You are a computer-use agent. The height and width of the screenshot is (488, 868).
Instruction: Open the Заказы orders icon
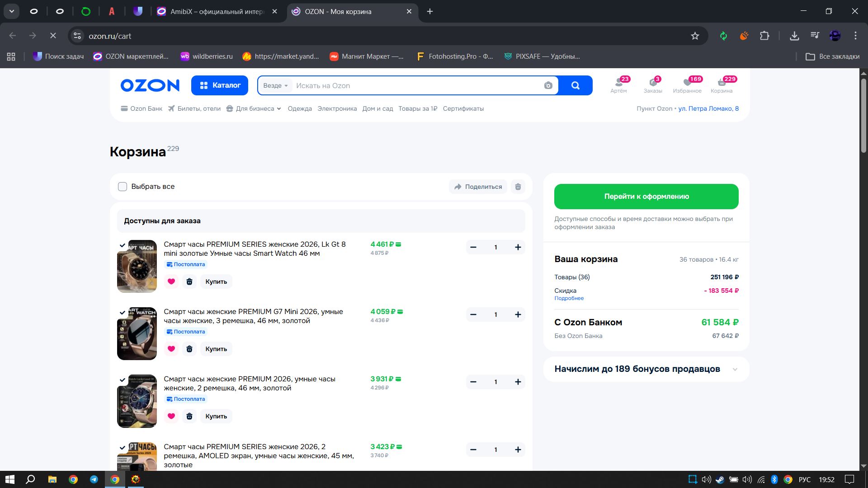653,85
